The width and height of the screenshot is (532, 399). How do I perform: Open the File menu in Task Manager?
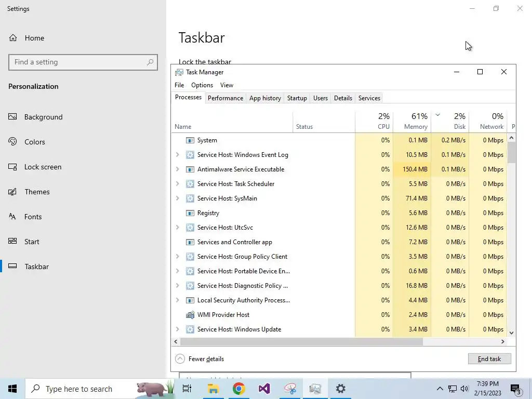pyautogui.click(x=179, y=85)
